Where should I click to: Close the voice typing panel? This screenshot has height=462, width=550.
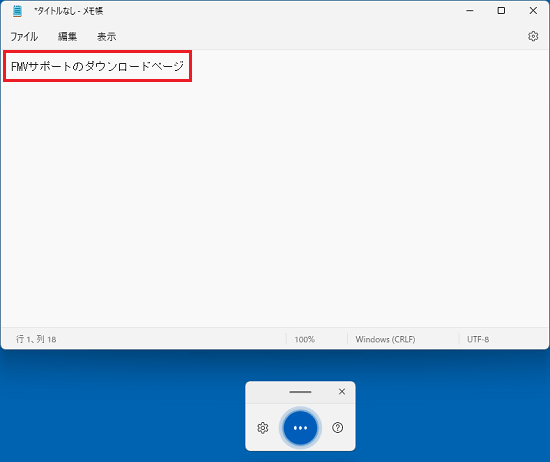point(342,391)
